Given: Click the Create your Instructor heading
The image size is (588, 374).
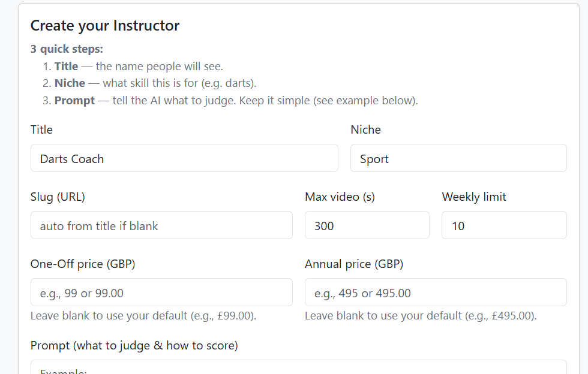Looking at the screenshot, I should [x=105, y=25].
